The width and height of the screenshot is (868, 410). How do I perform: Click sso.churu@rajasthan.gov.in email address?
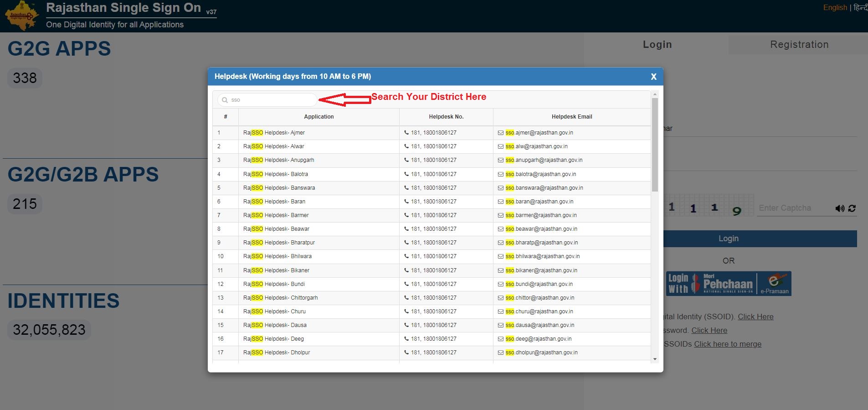click(539, 311)
